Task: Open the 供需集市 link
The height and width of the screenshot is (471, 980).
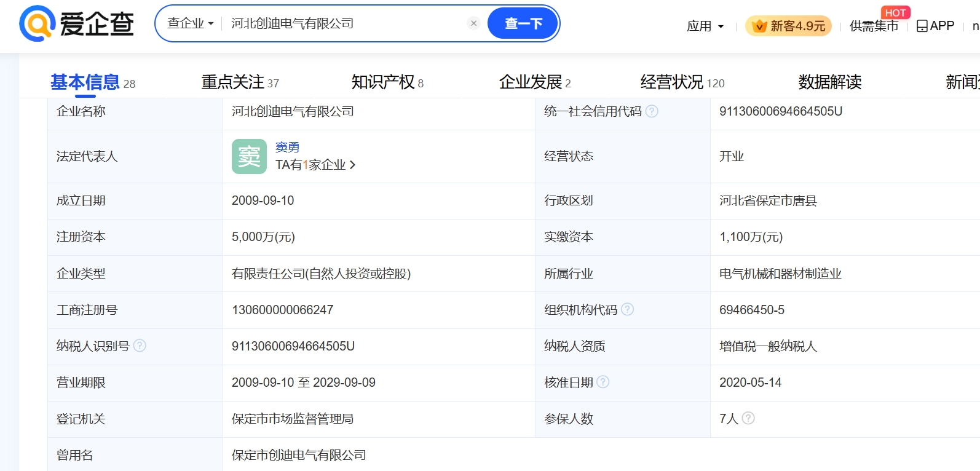Action: (874, 26)
